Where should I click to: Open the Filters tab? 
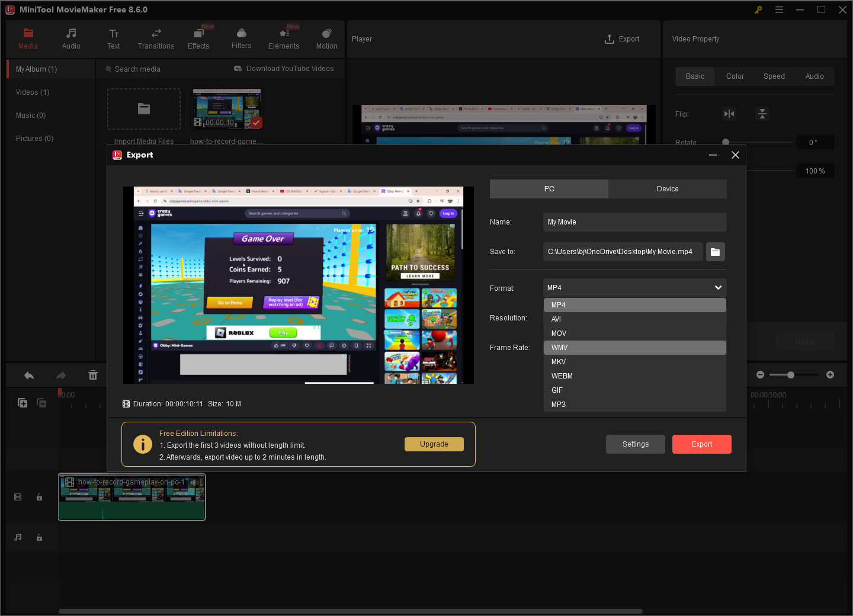pos(241,39)
